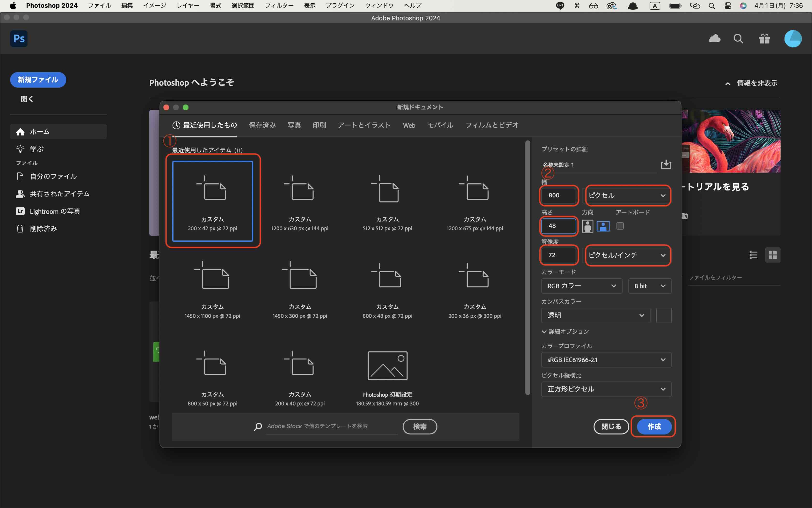
Task: Click the Adobe Stock template search field
Action: 332,426
